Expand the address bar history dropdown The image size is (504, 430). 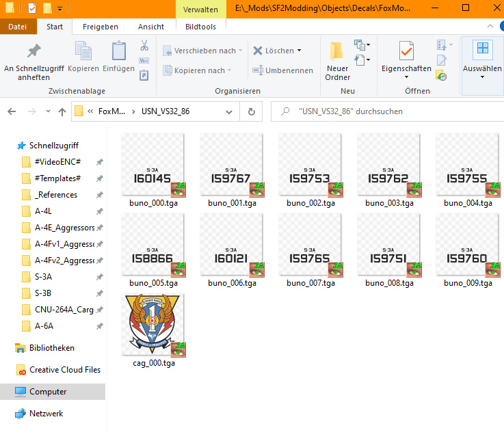point(229,111)
